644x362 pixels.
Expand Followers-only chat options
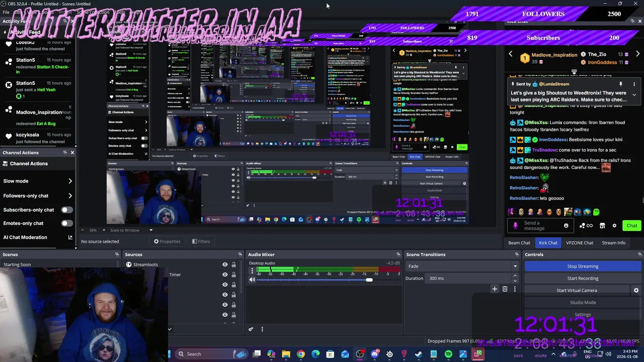coord(70,196)
